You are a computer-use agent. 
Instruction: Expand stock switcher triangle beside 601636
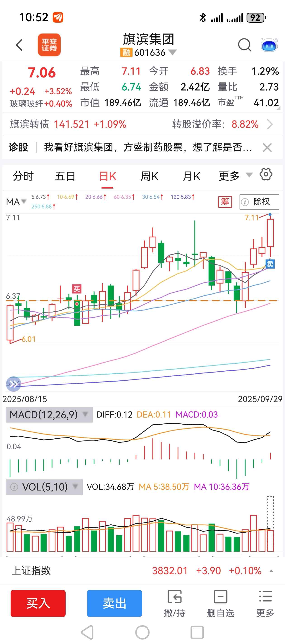pyautogui.click(x=172, y=52)
